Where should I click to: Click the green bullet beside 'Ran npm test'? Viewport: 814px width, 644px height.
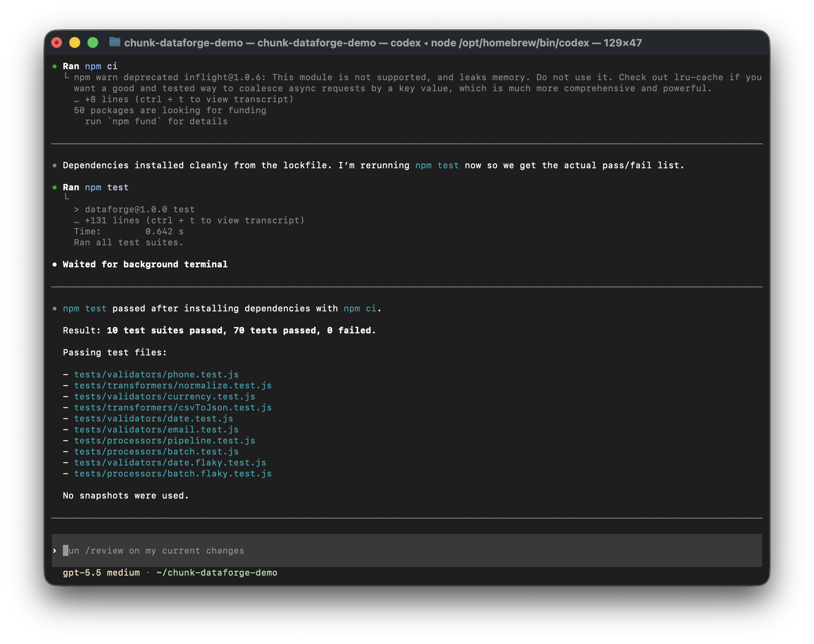point(55,187)
